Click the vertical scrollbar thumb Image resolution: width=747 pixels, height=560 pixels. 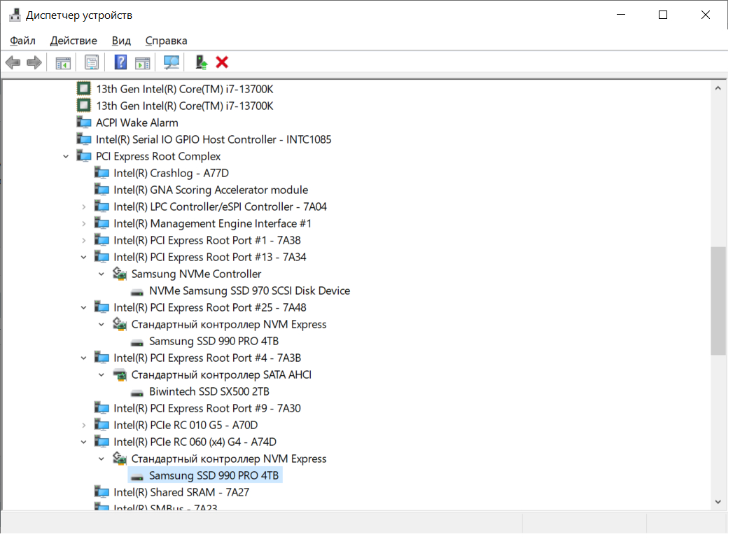(718, 301)
